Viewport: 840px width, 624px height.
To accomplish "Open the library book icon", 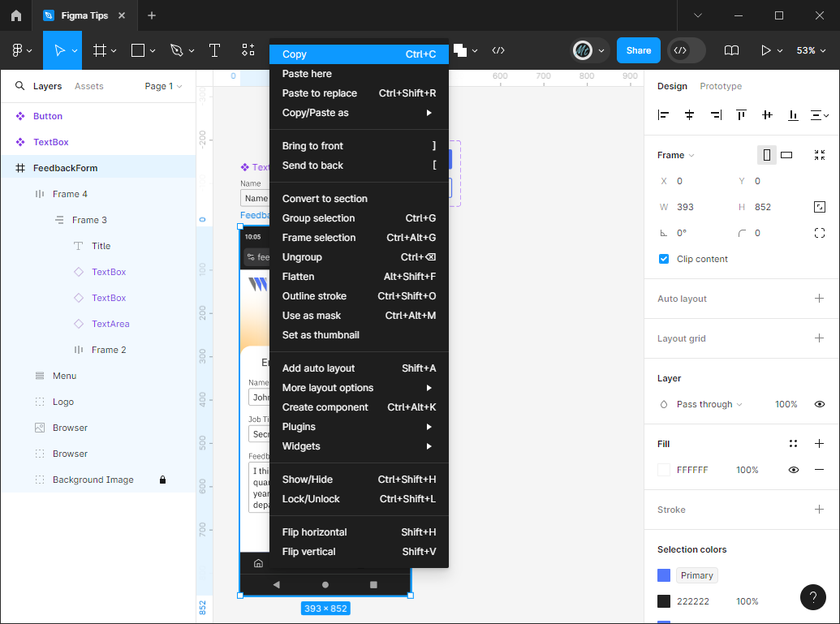I will tap(731, 50).
